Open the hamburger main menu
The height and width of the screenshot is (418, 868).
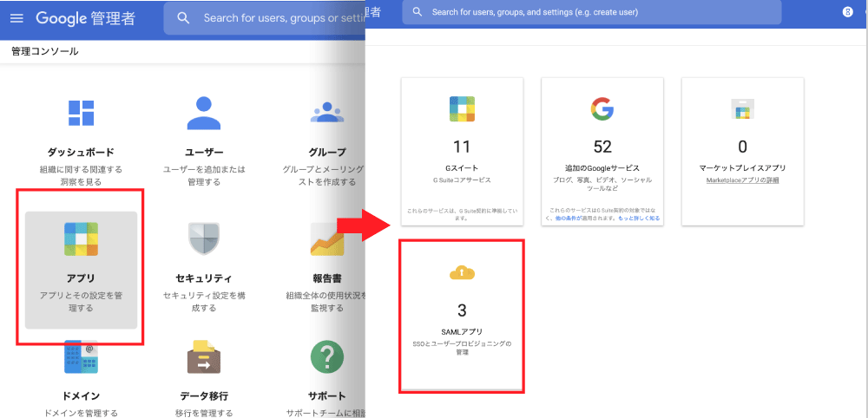point(17,18)
